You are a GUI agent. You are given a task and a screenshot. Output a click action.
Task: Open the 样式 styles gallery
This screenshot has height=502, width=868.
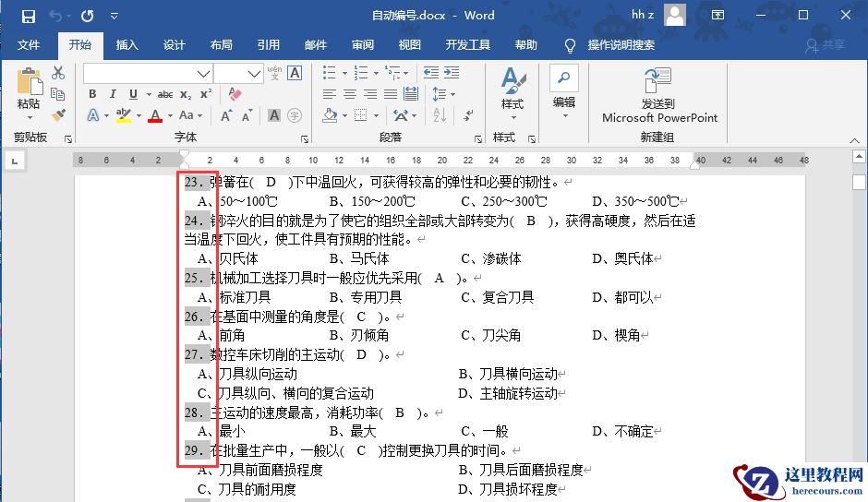pos(512,93)
